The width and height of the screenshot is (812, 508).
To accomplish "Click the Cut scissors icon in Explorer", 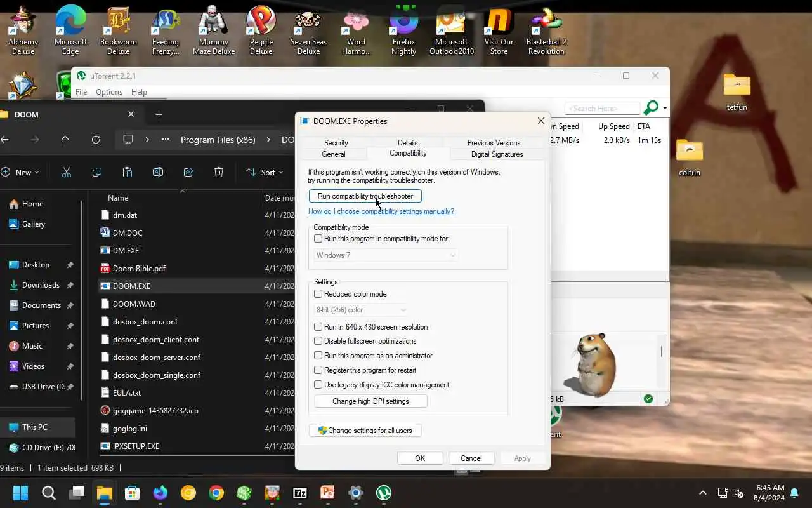I will tap(67, 172).
